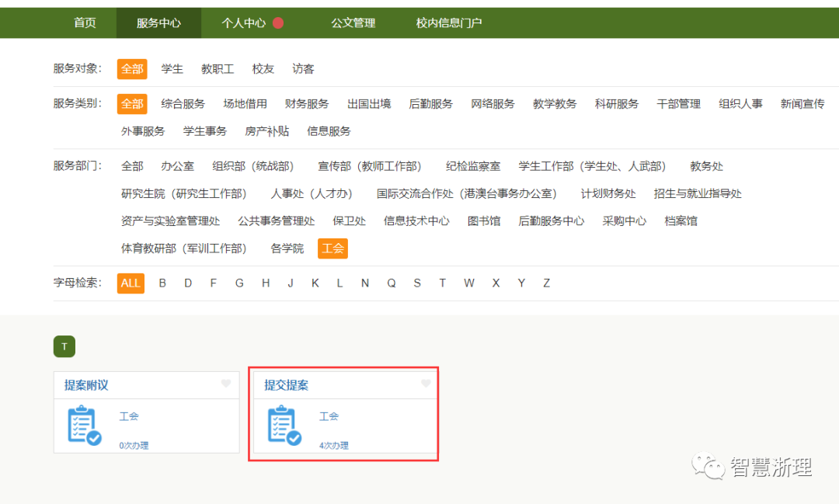The width and height of the screenshot is (839, 504).
Task: Open the 服务中心 navigation tab
Action: [158, 23]
